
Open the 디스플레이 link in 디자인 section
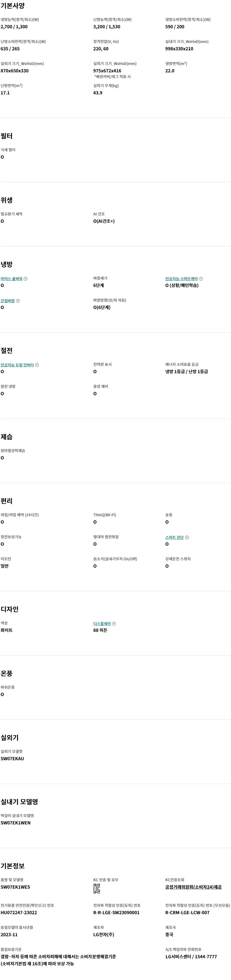click(102, 624)
